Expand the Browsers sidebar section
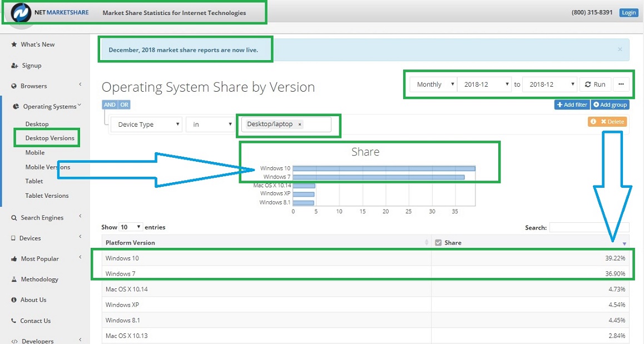 pyautogui.click(x=80, y=84)
